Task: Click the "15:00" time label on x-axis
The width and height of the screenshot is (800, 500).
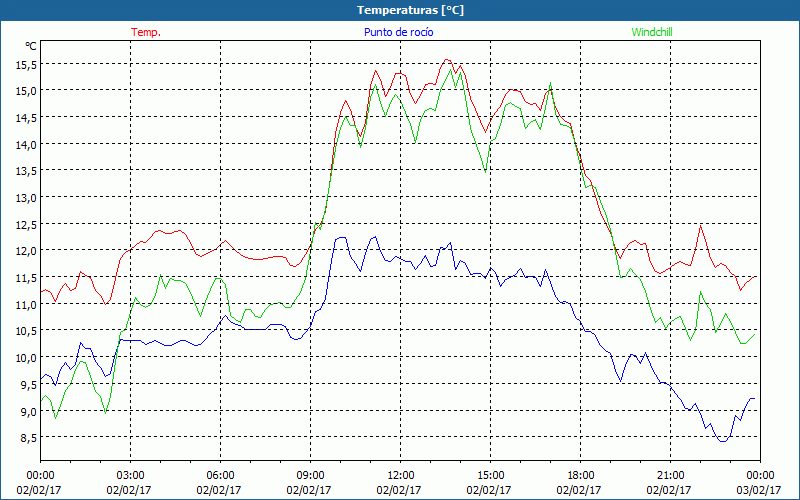Action: (490, 475)
